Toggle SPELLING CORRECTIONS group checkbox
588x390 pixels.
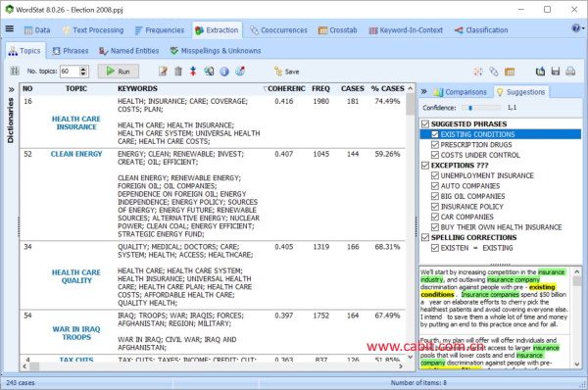pyautogui.click(x=425, y=237)
